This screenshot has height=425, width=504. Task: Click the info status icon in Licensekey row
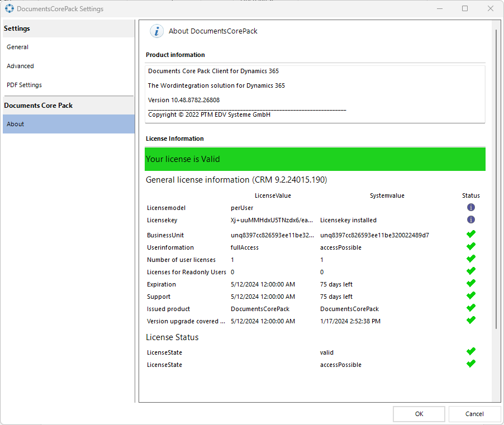(x=470, y=219)
